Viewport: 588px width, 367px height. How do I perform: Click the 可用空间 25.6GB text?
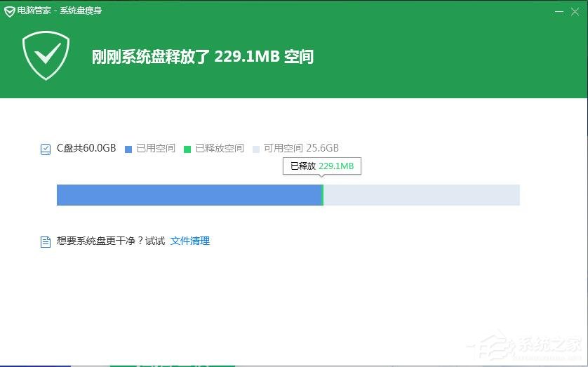[x=301, y=149]
